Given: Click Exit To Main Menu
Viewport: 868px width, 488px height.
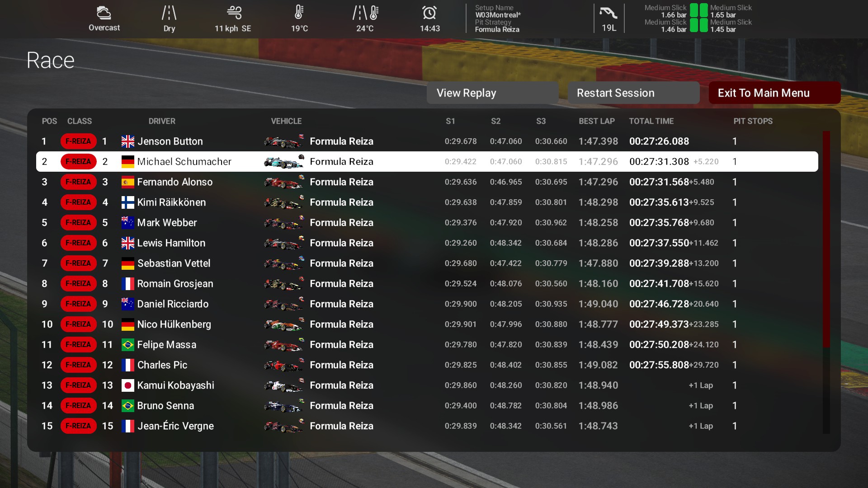Looking at the screenshot, I should 774,93.
